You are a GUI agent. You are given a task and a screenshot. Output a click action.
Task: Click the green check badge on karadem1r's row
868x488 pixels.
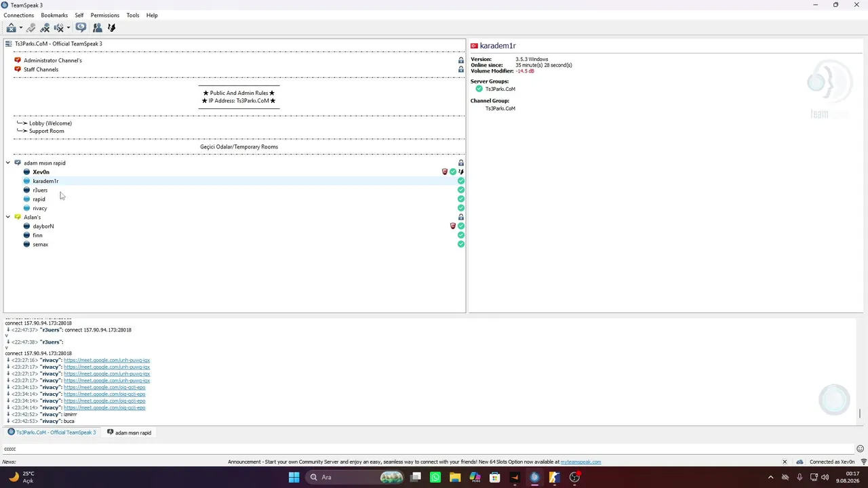point(461,181)
